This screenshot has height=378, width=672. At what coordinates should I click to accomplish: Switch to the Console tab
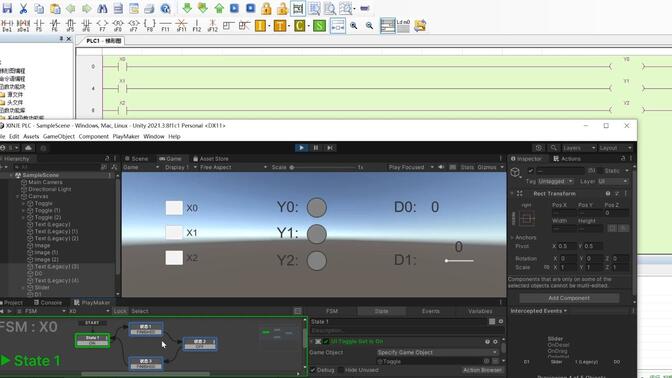pyautogui.click(x=48, y=303)
